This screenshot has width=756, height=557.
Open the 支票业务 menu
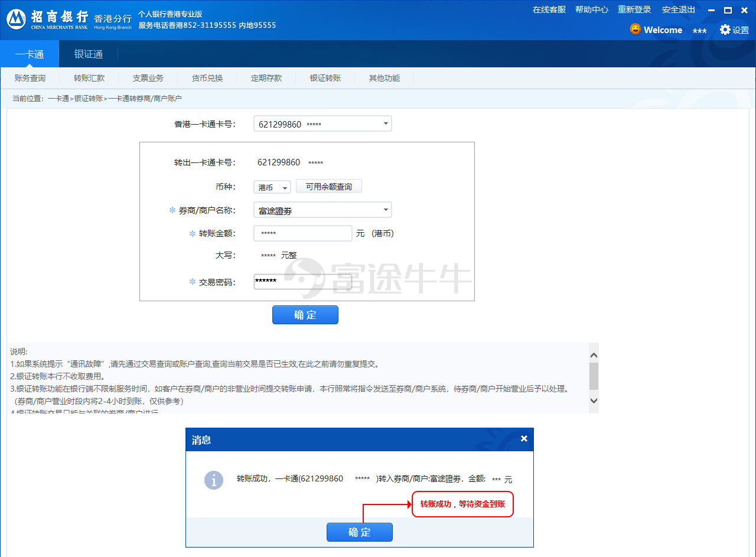(x=148, y=78)
